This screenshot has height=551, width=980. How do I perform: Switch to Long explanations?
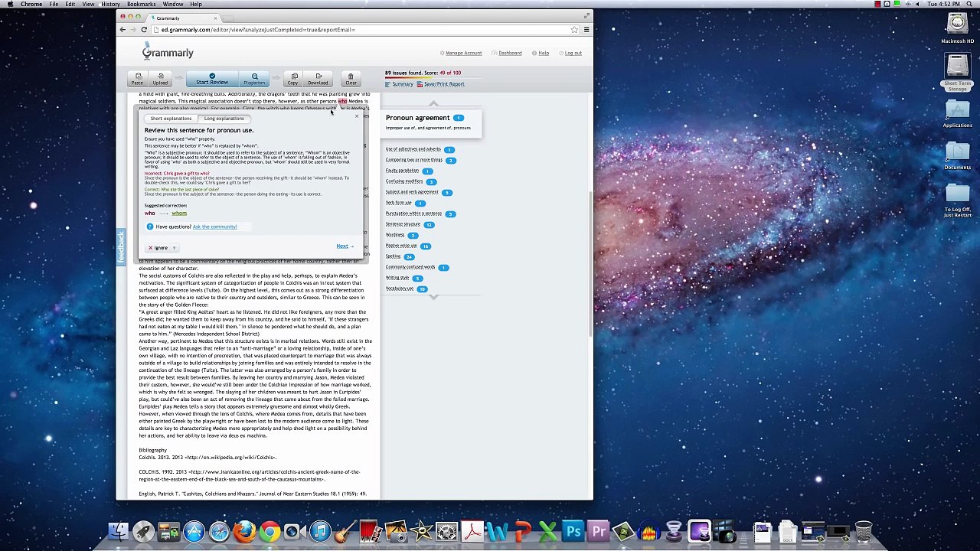tap(224, 119)
